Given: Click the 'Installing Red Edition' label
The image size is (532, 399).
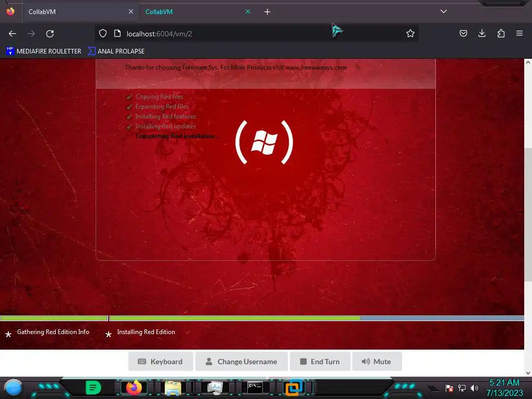Looking at the screenshot, I should point(146,332).
